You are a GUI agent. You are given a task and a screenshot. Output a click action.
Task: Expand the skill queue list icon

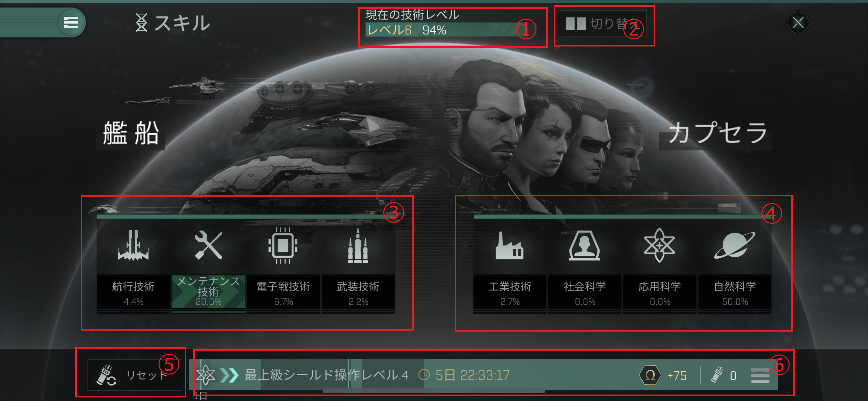click(x=760, y=375)
